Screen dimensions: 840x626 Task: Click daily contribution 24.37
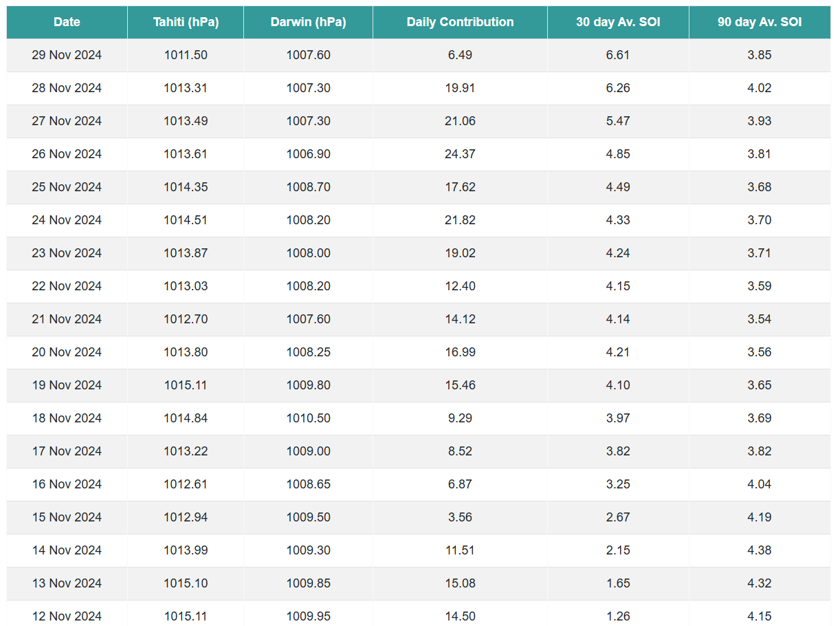pos(460,154)
